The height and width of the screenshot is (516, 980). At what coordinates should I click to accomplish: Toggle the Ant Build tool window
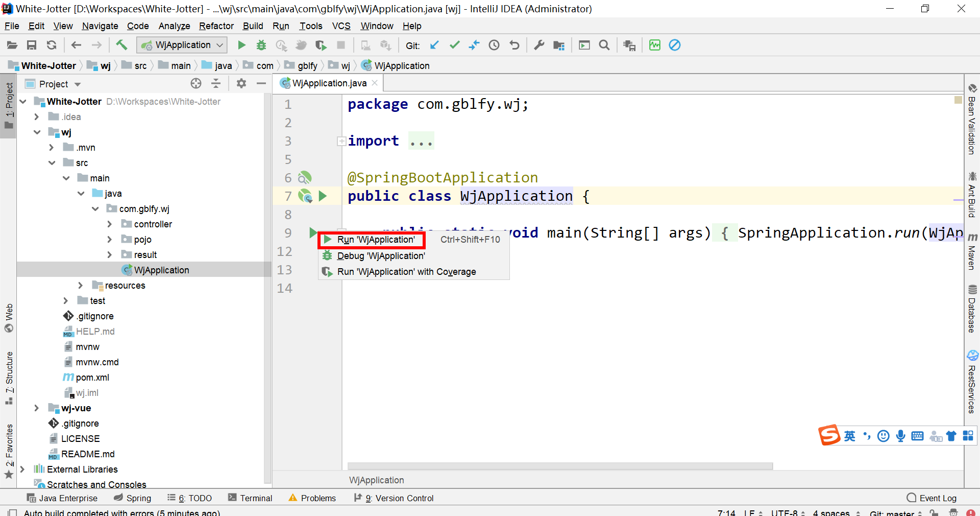coord(972,194)
